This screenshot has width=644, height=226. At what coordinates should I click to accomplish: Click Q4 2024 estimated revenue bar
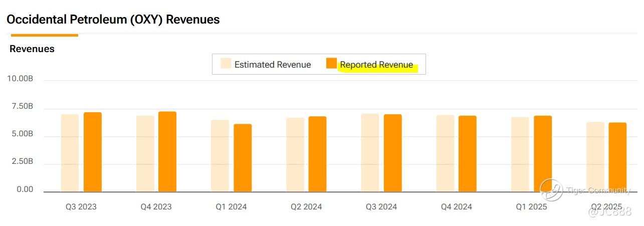pos(446,153)
